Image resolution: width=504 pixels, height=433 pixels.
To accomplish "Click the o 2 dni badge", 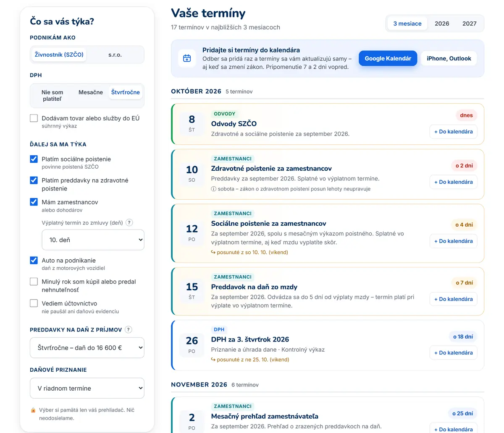I will coord(464,166).
